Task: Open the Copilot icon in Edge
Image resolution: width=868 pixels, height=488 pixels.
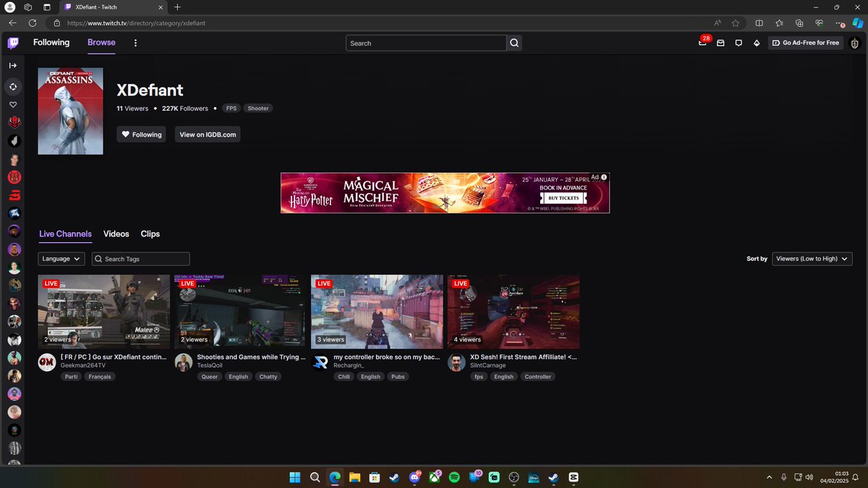Action: [x=857, y=23]
